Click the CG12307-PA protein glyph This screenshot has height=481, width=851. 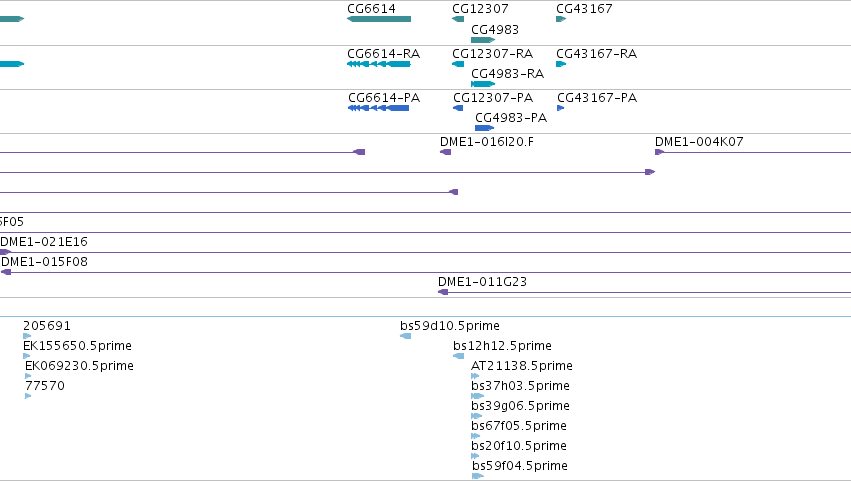[x=458, y=108]
